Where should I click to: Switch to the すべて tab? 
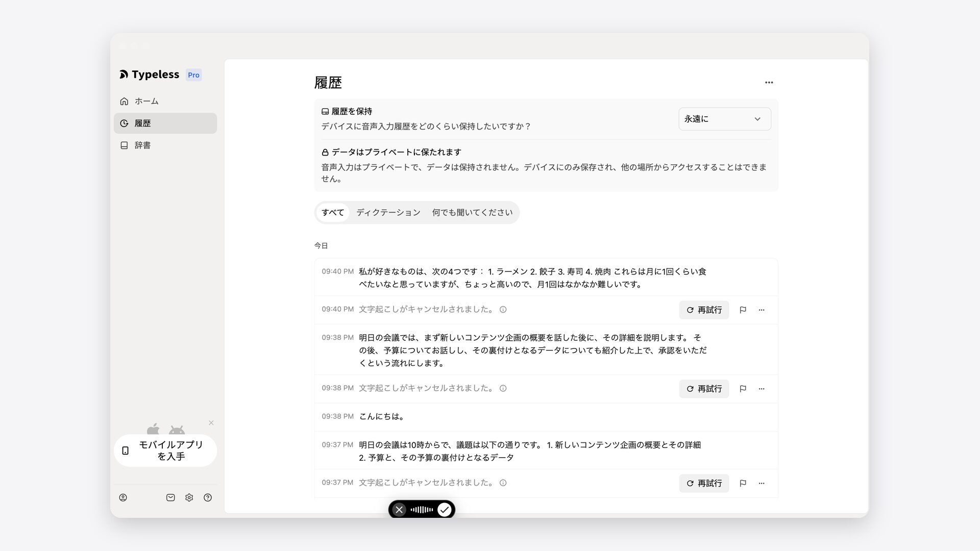(333, 212)
